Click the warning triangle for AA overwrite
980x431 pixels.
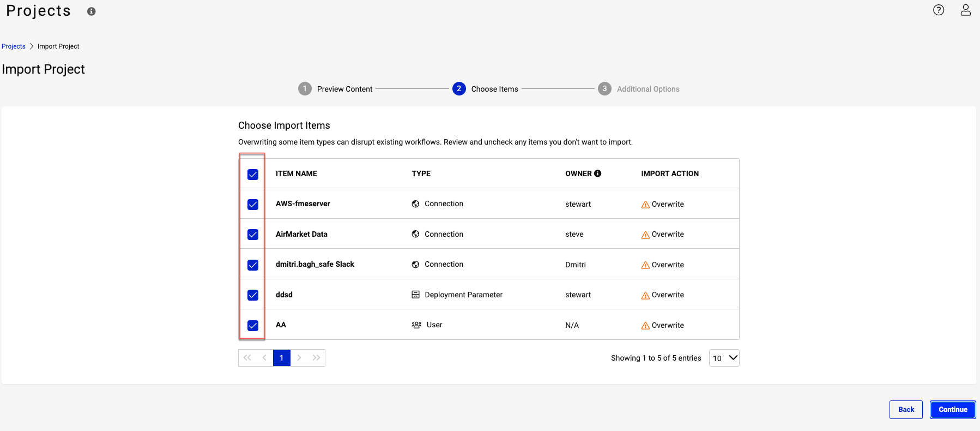(645, 326)
